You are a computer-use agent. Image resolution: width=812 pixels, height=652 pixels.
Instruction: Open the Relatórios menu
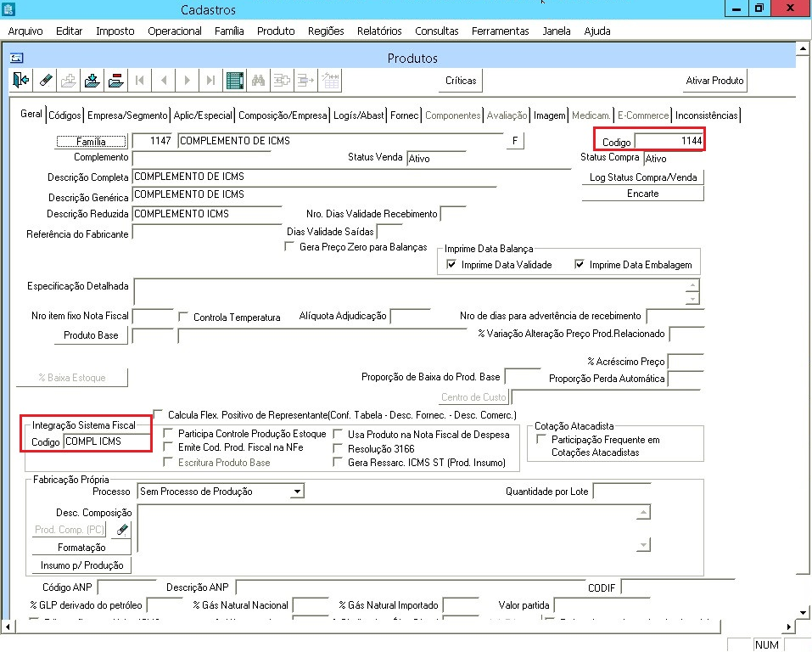(379, 31)
